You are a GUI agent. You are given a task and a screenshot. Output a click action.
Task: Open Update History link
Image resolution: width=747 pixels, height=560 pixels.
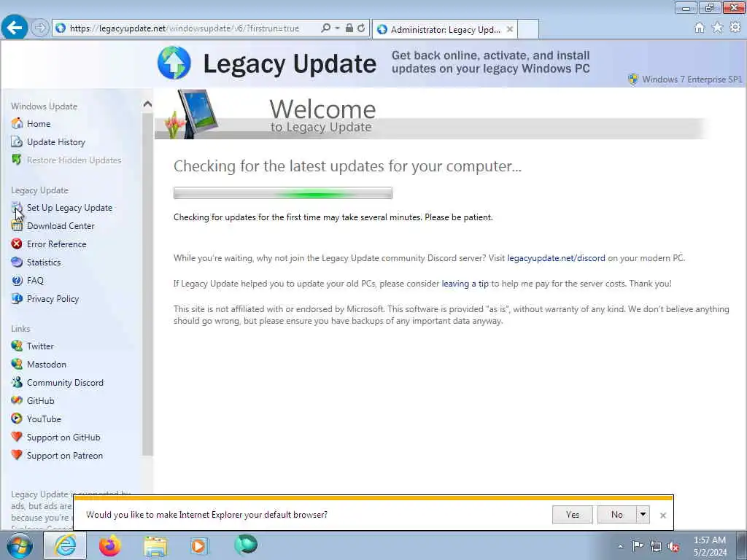pos(55,142)
